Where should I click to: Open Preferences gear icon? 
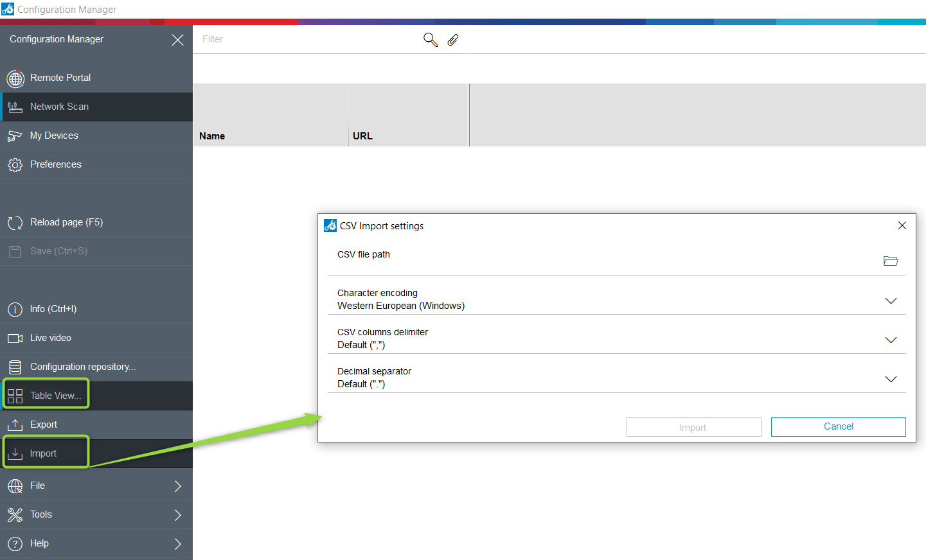15,165
